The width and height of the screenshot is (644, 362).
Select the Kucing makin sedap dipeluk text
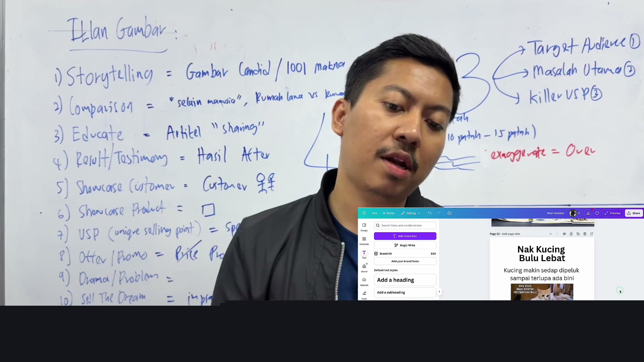click(542, 274)
